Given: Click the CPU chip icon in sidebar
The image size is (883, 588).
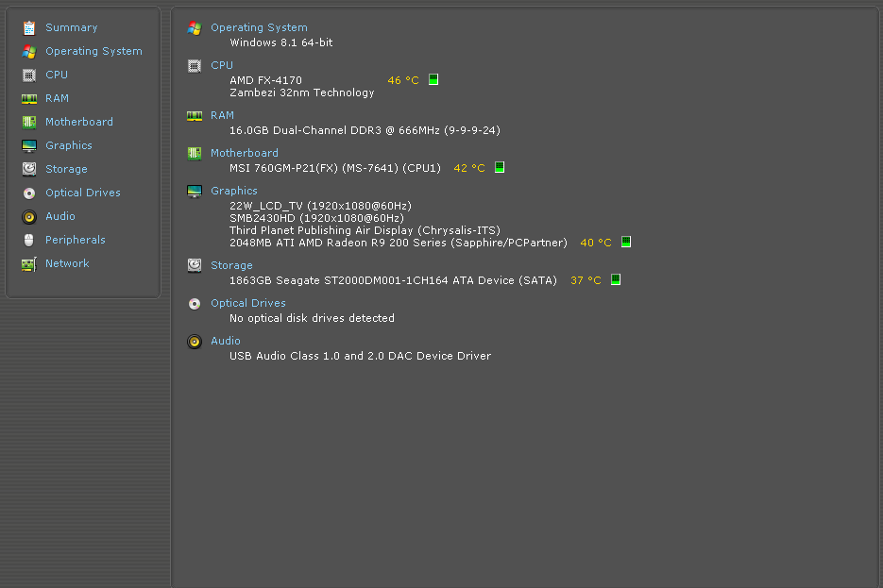Looking at the screenshot, I should click(29, 75).
